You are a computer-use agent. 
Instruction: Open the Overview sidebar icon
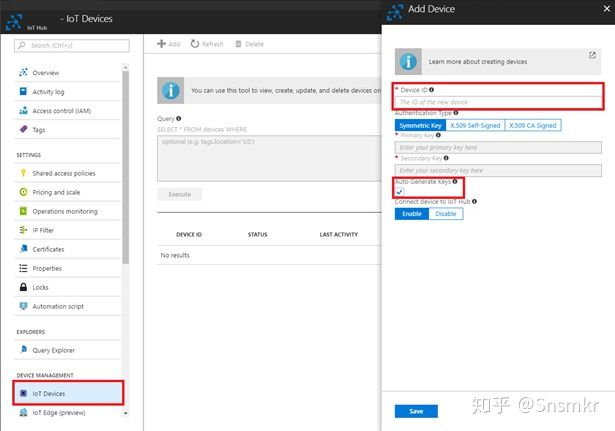(x=23, y=73)
